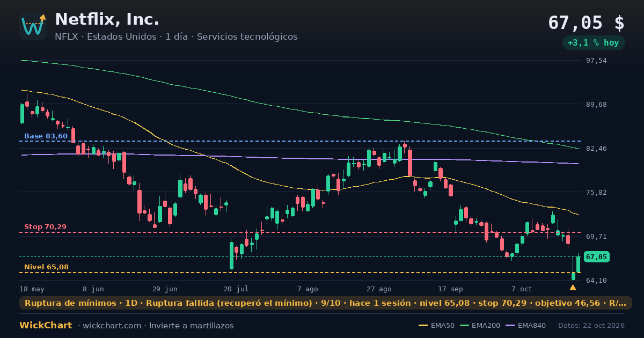
Task: Click the 17 sep date label
Action: pyautogui.click(x=450, y=289)
